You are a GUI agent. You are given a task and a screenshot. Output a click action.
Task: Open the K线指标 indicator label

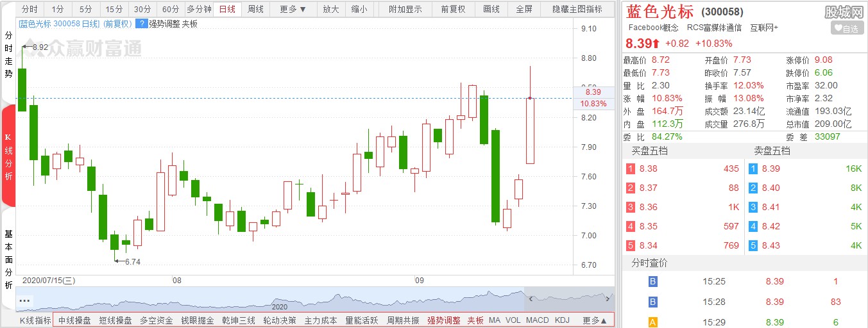[x=35, y=320]
